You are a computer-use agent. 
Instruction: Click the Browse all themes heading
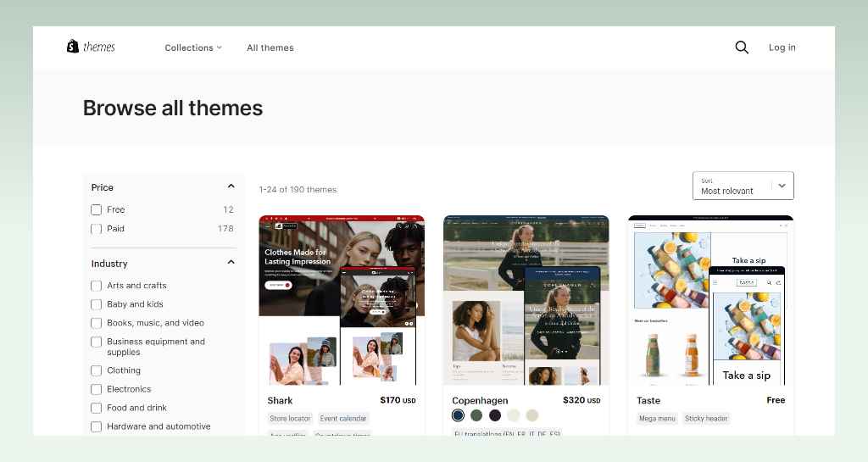click(x=173, y=108)
